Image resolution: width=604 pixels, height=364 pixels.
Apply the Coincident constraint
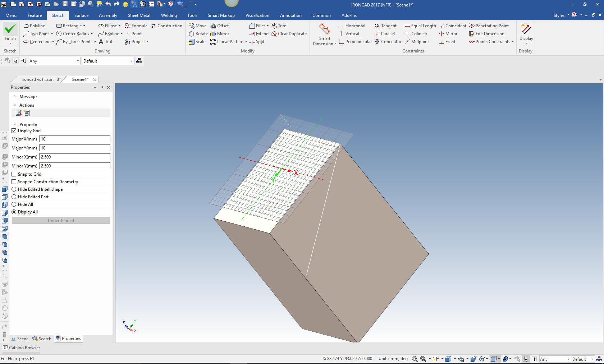[452, 26]
